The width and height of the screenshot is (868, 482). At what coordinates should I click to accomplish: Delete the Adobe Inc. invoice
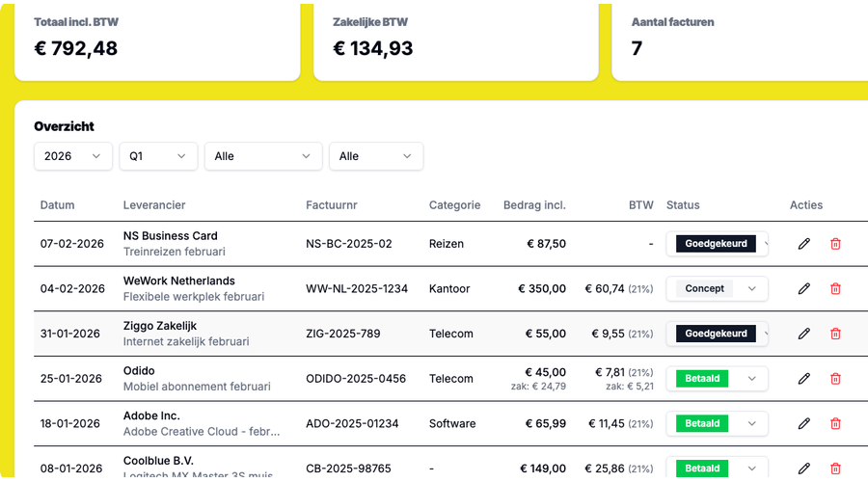(835, 423)
